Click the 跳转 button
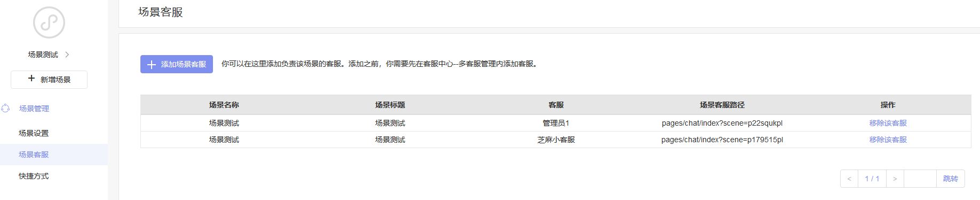The width and height of the screenshot is (980, 200). [x=951, y=179]
